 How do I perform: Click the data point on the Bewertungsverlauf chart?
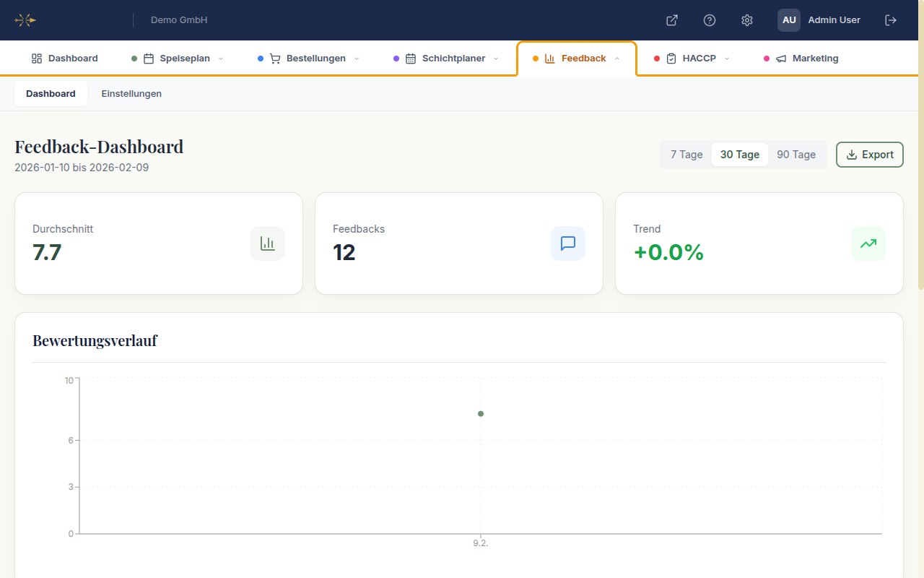pos(481,414)
